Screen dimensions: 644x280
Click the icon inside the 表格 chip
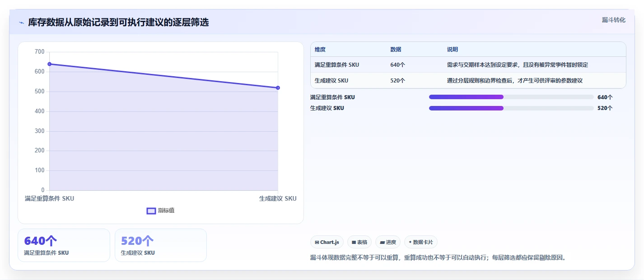pos(354,242)
